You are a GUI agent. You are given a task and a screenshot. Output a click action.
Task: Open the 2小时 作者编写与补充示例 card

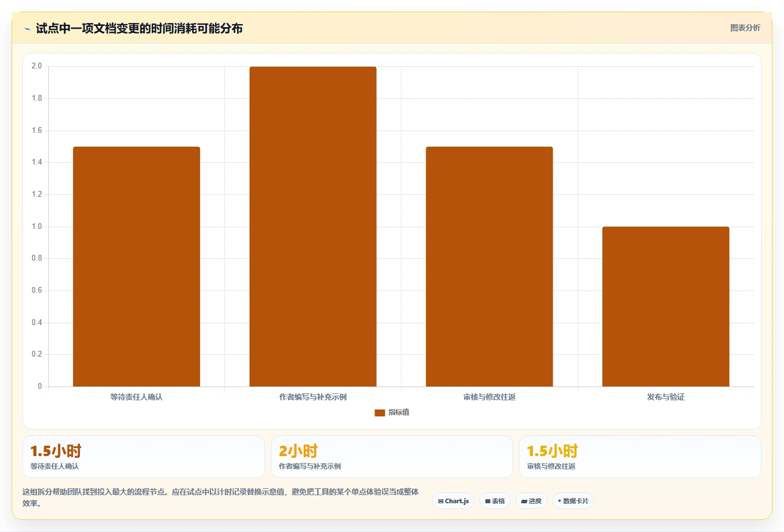pyautogui.click(x=392, y=457)
